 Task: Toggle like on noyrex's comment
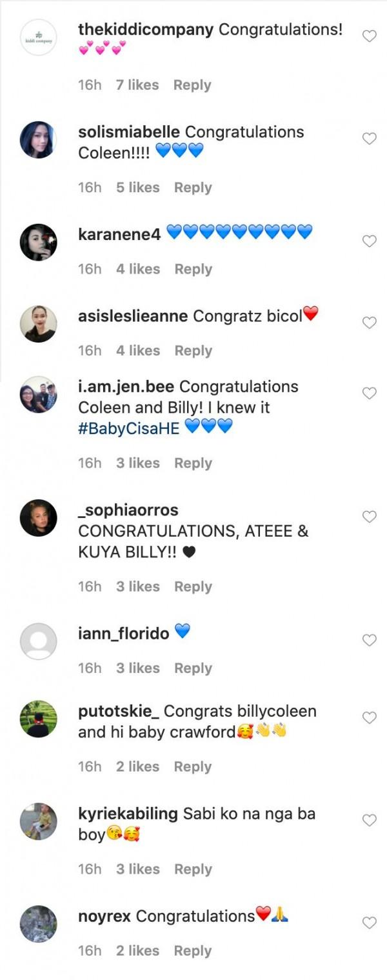pos(369,923)
